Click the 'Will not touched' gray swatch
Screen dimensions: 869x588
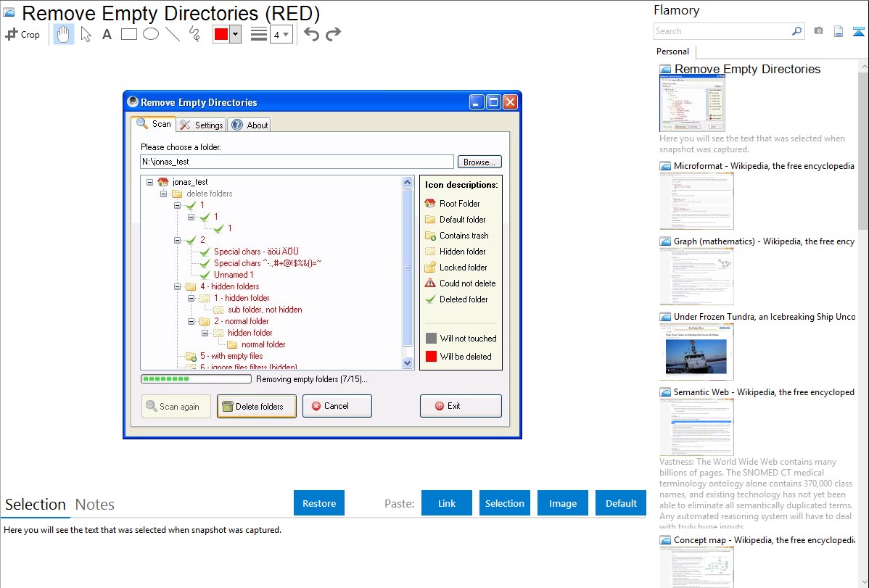[431, 338]
